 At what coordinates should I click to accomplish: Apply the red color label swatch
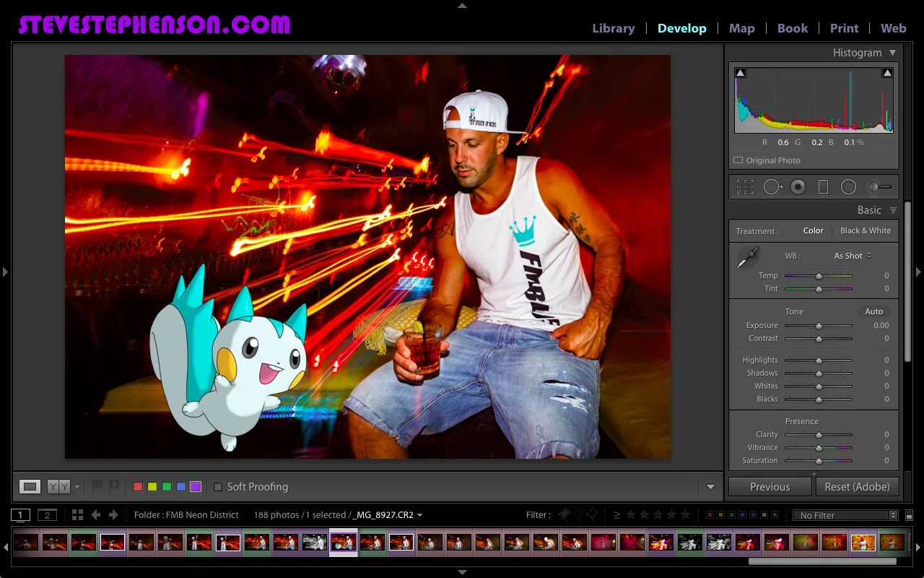[x=138, y=487]
